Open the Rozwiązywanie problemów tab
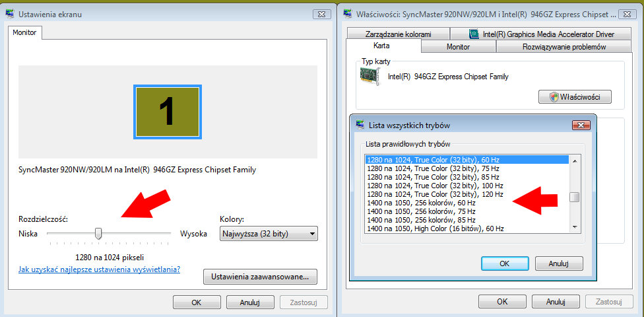This screenshot has width=644, height=317. click(564, 47)
